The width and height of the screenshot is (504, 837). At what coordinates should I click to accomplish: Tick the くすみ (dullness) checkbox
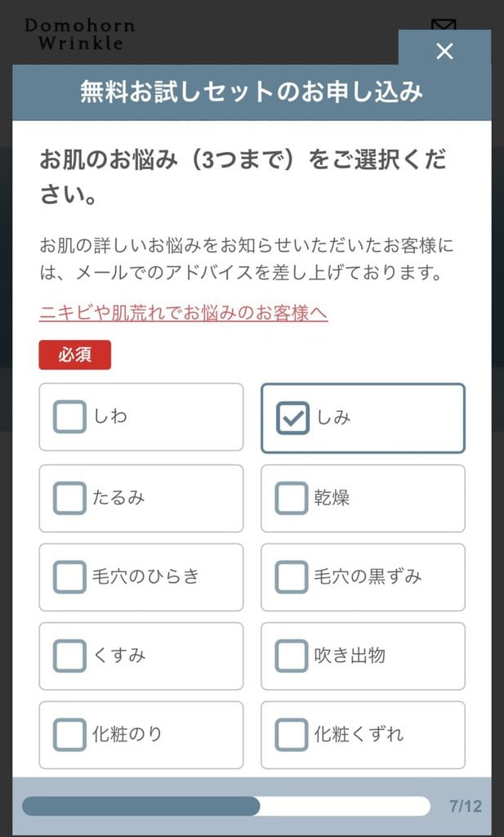[x=69, y=656]
